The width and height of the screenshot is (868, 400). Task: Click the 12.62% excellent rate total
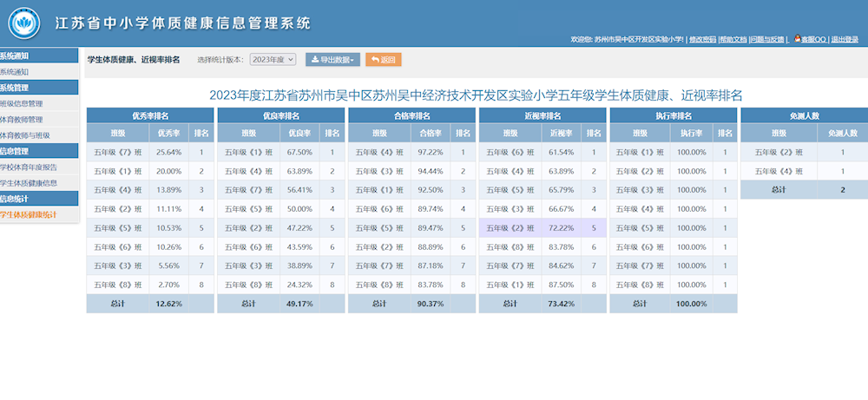tap(169, 304)
